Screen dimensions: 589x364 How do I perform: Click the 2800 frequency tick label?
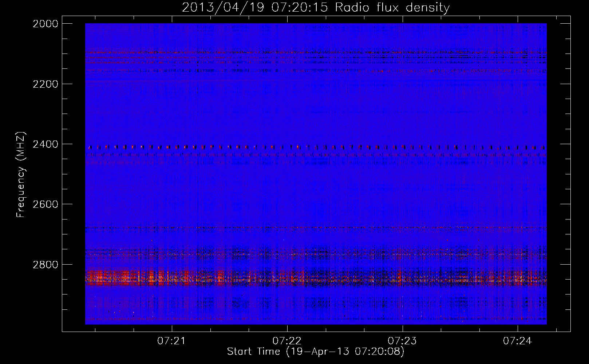click(46, 265)
